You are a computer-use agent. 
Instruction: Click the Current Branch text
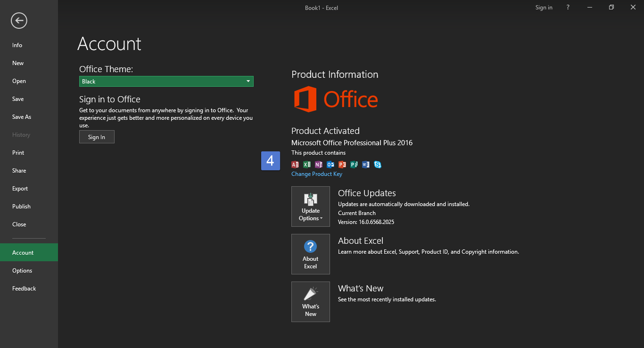pyautogui.click(x=357, y=213)
